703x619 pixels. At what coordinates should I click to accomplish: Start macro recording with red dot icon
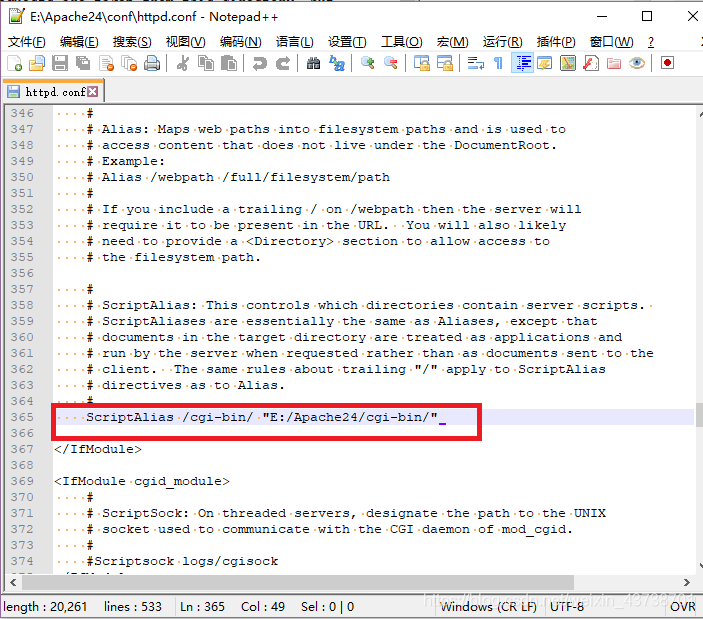(667, 63)
